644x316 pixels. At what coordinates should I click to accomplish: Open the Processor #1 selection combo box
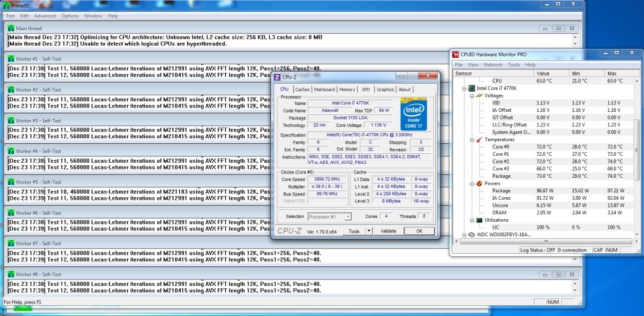(x=330, y=217)
